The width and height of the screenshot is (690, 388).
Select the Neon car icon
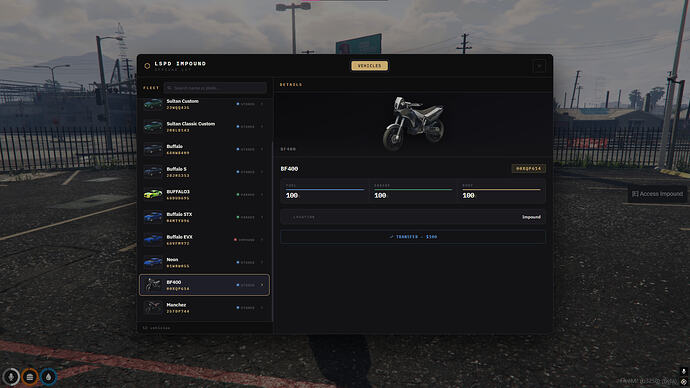click(x=153, y=262)
